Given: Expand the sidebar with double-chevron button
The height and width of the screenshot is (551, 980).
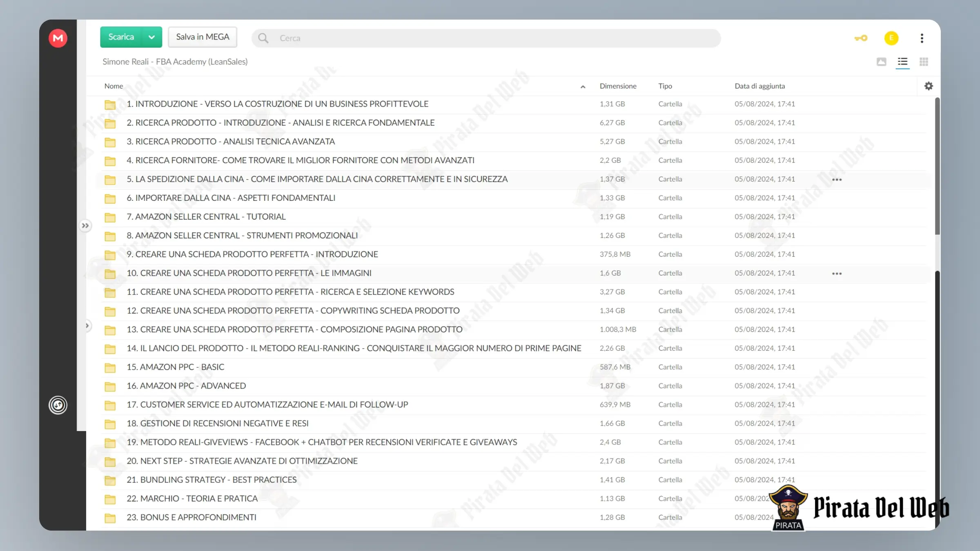Looking at the screenshot, I should coord(85,226).
